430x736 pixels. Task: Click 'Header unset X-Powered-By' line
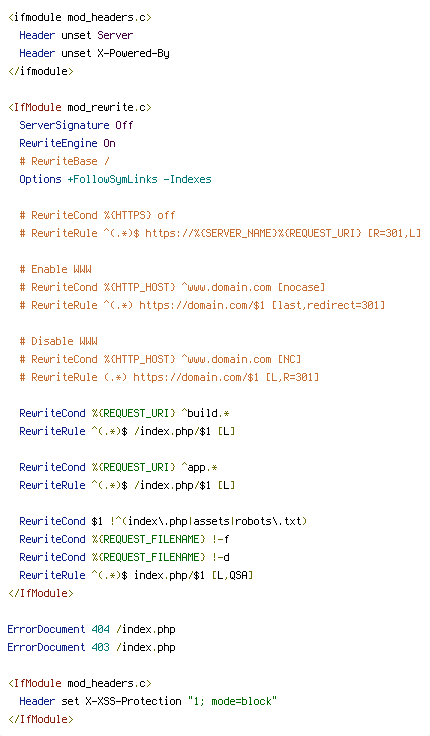94,54
